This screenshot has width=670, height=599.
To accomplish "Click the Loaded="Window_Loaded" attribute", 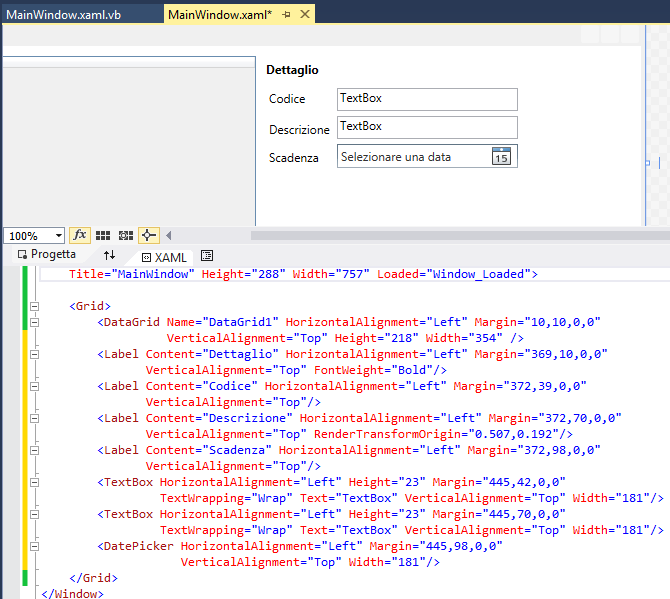I will (x=454, y=274).
